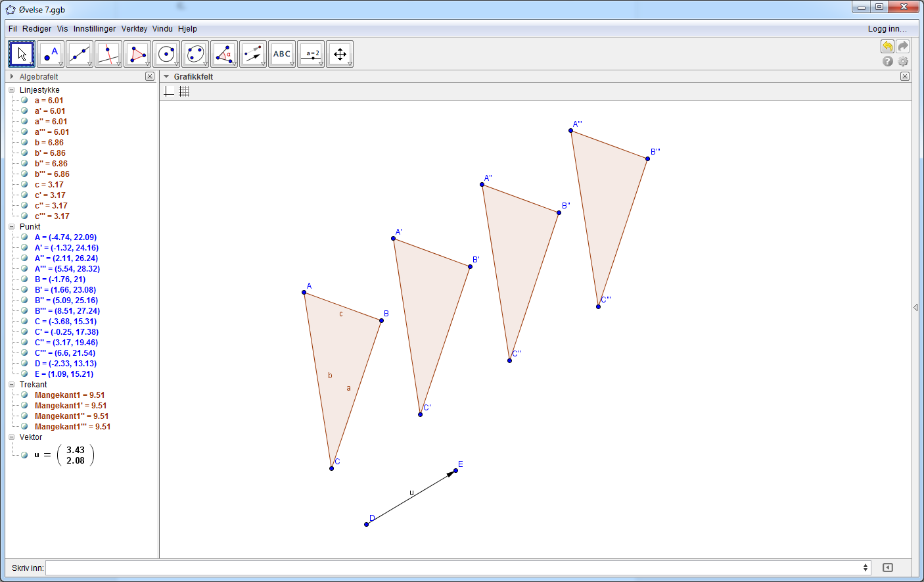Open the settings gear icon
This screenshot has height=582, width=924.
click(x=903, y=61)
